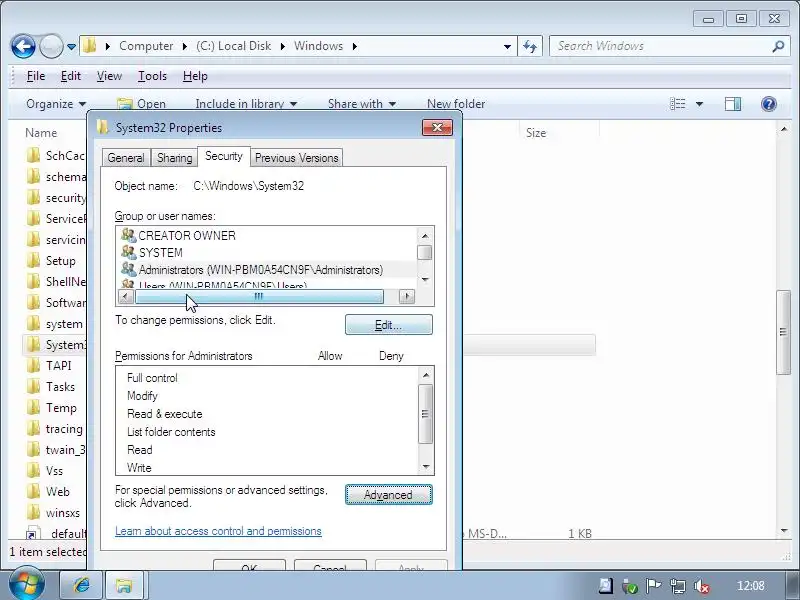Select the Temp folder icon

(x=34, y=407)
